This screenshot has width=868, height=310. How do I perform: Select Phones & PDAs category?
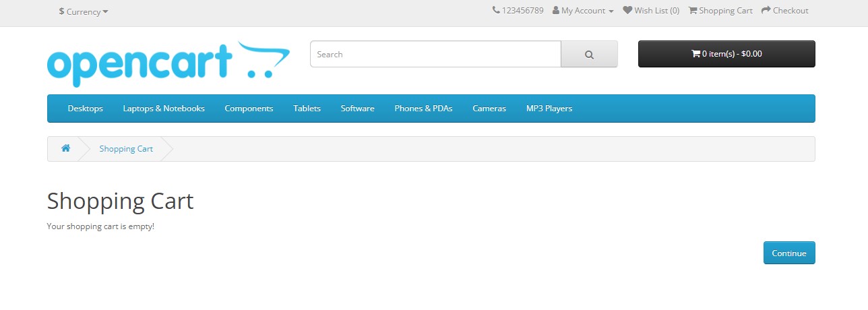point(423,108)
